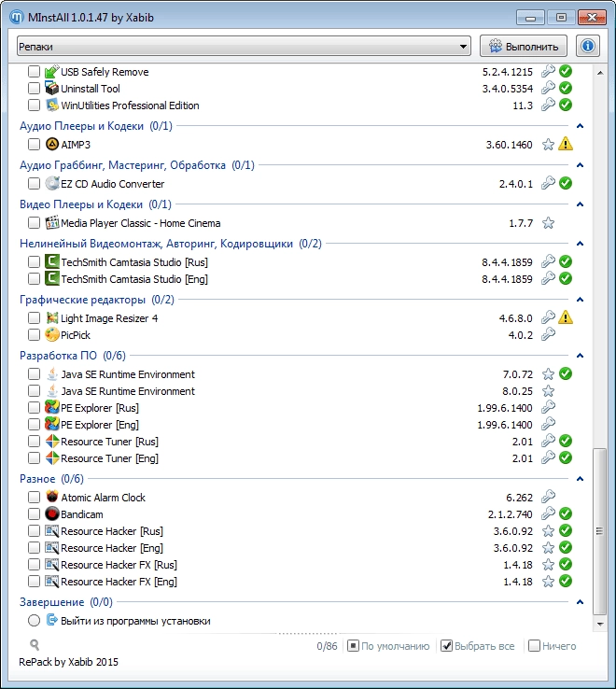Open the Репаки profile dropdown
The image size is (616, 689).
click(x=244, y=46)
